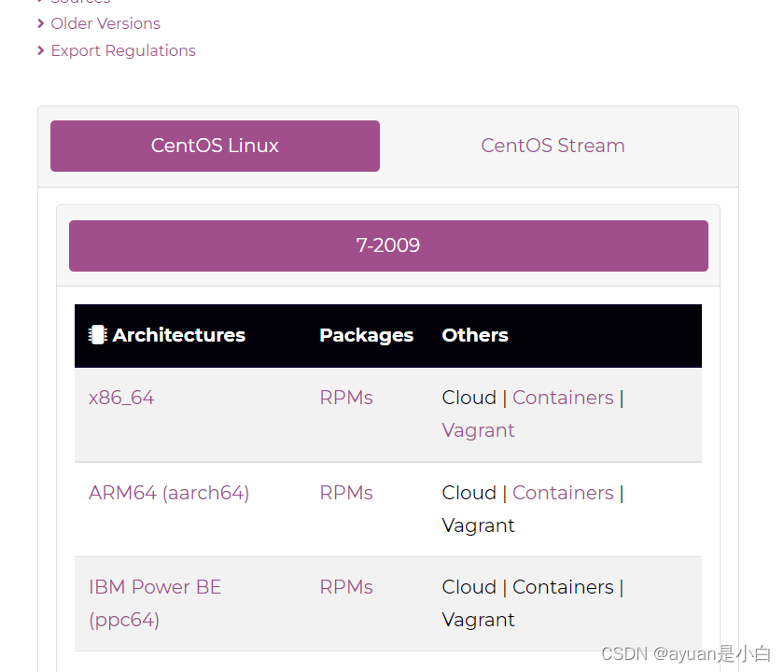Open Cloud images for x86_64
The image size is (784, 672).
pyautogui.click(x=469, y=397)
